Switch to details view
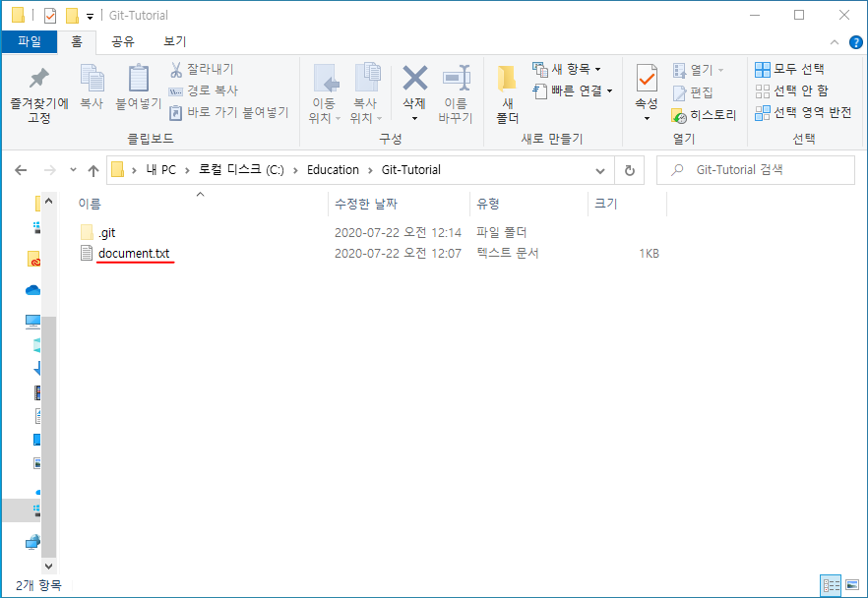Image resolution: width=868 pixels, height=598 pixels. (x=830, y=585)
